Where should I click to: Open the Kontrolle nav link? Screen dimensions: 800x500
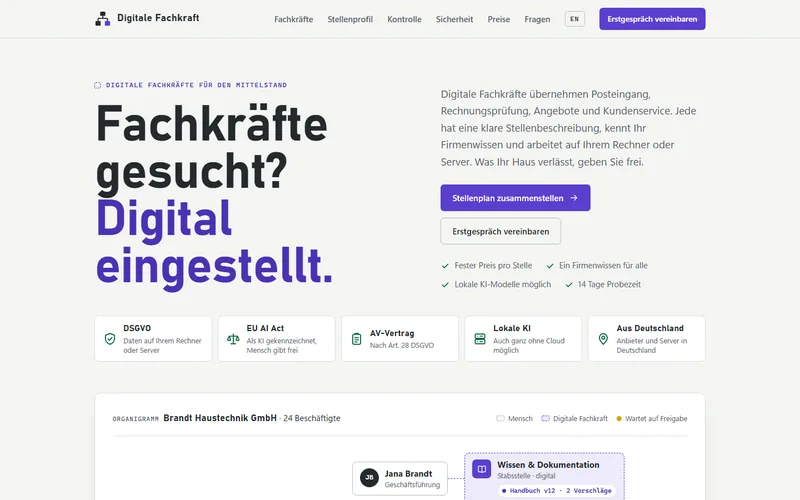(404, 19)
